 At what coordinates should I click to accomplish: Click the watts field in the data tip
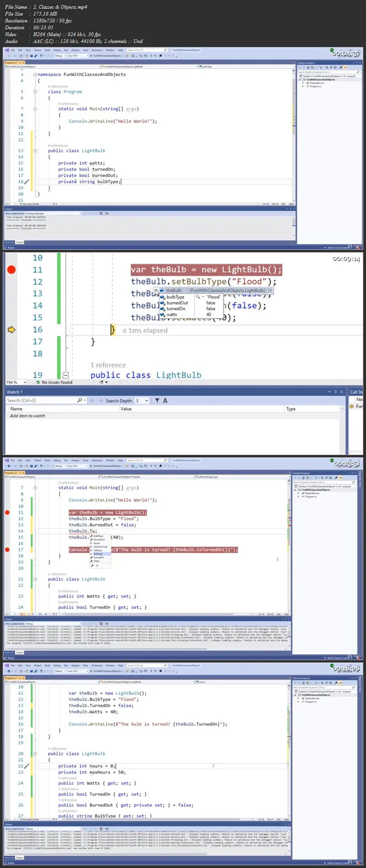coord(172,315)
